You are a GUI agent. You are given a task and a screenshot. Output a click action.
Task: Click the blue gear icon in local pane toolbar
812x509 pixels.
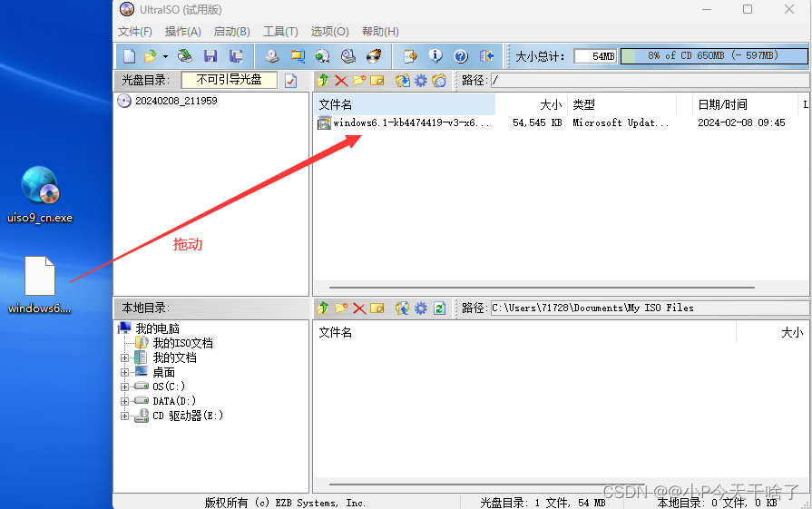coord(421,308)
